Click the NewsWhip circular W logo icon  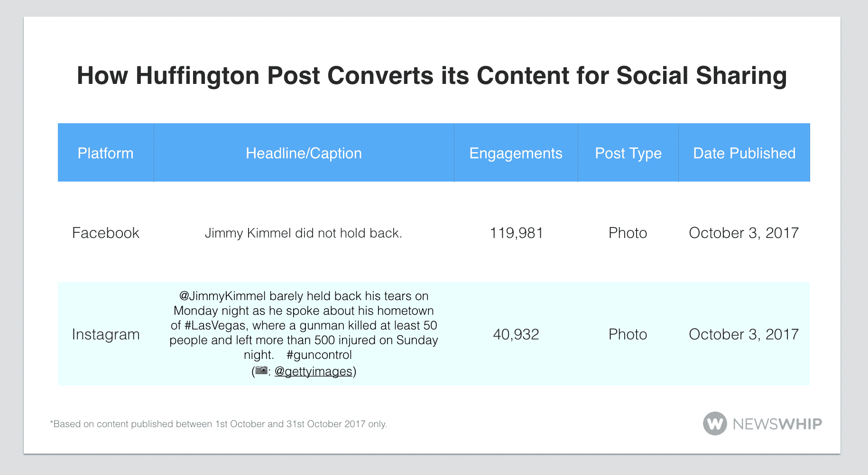click(715, 423)
